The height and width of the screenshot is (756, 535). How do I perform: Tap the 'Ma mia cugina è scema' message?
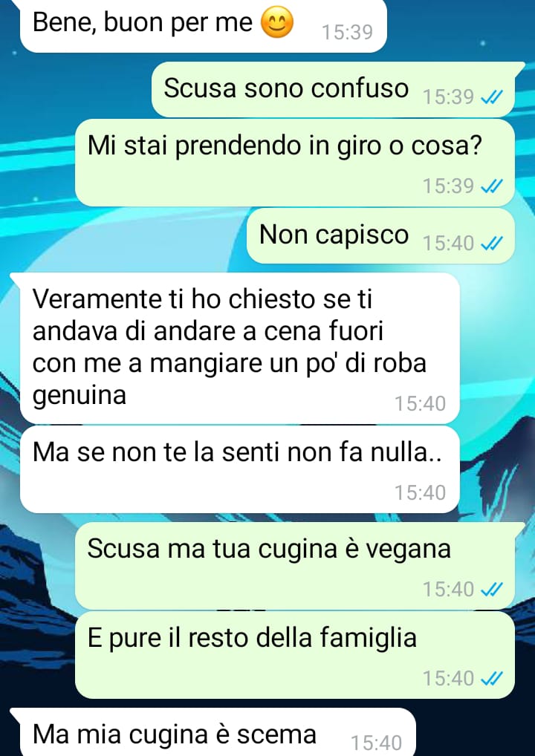[213, 732]
